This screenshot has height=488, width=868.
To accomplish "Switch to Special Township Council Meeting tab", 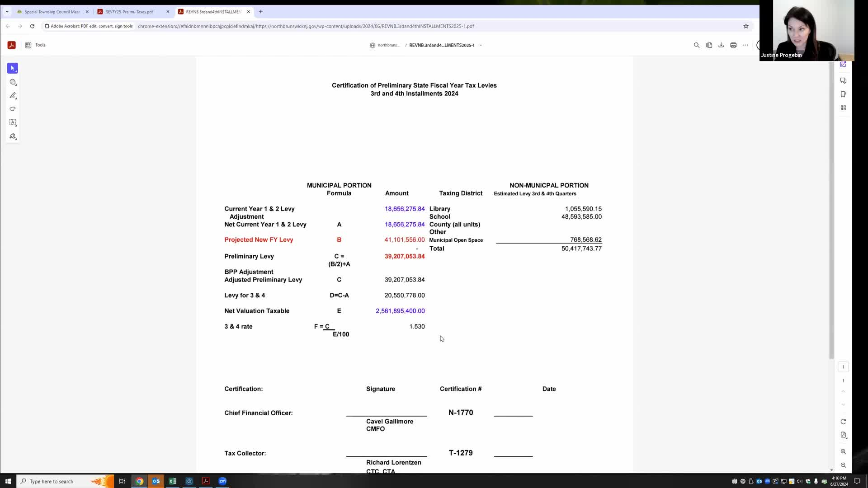I will (52, 12).
